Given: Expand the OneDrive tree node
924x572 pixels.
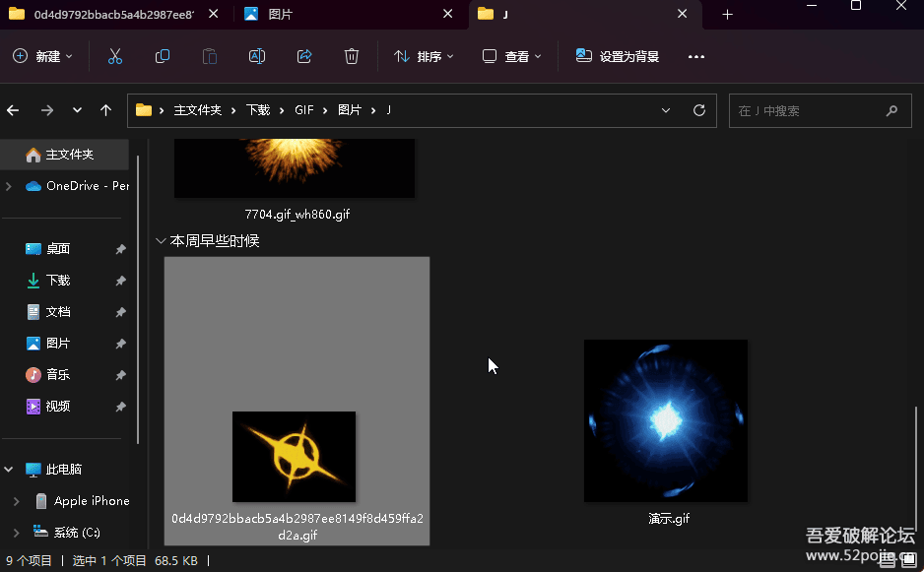Looking at the screenshot, I should pyautogui.click(x=9, y=186).
